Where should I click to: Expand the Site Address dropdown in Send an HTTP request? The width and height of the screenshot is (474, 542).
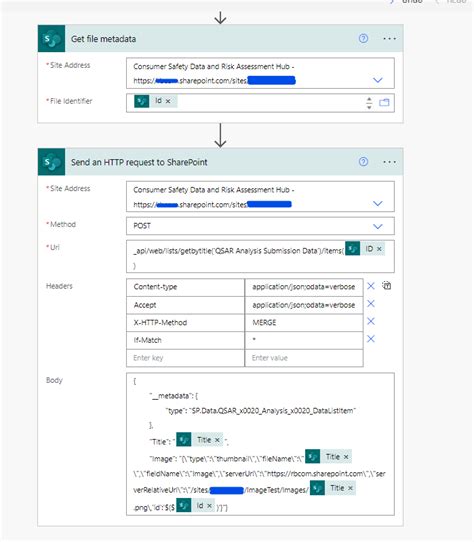[x=378, y=204]
